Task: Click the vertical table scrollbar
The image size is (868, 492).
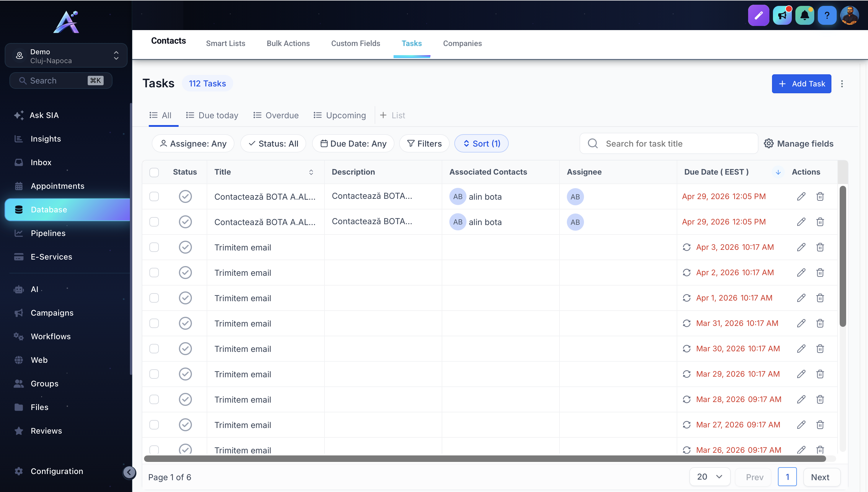Action: (x=843, y=256)
